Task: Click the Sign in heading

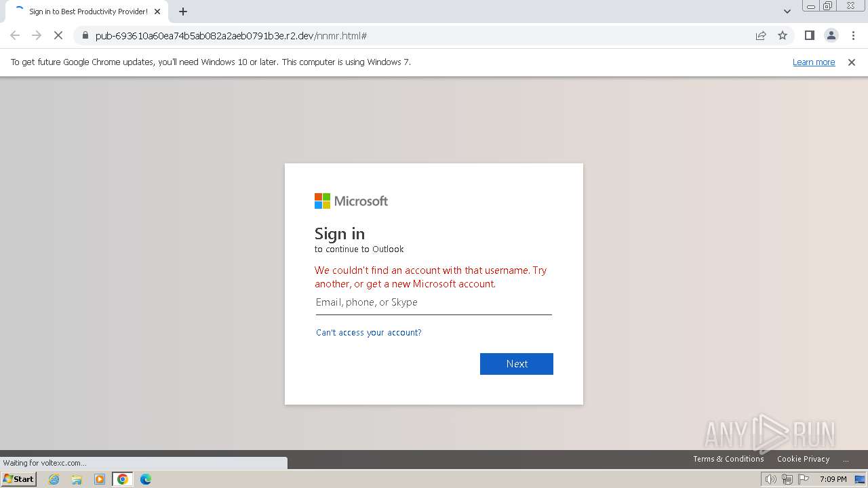Action: (340, 233)
